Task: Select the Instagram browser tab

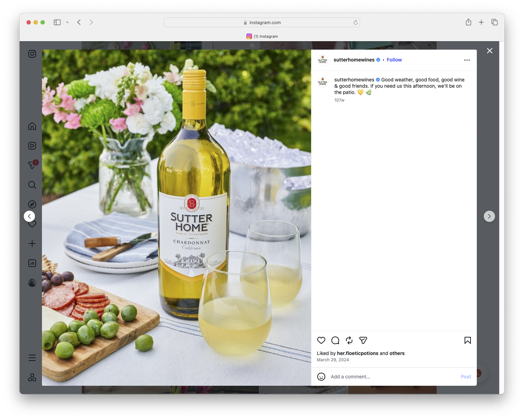Action: click(263, 36)
